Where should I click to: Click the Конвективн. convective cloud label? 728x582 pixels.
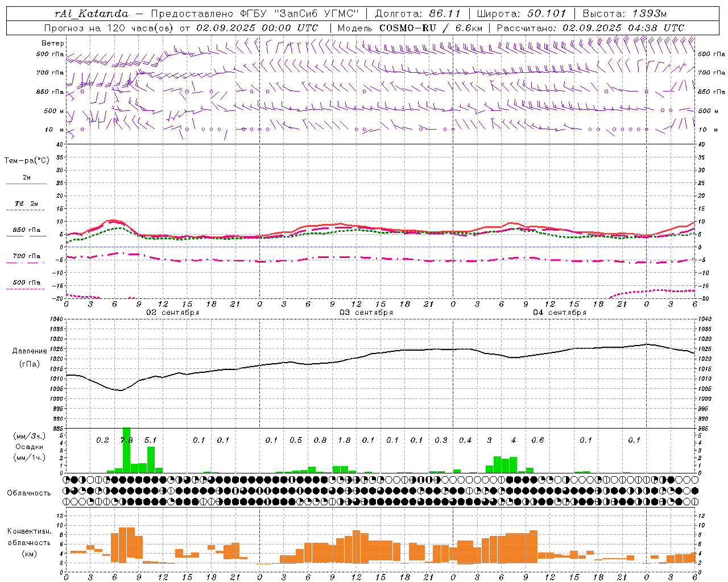[x=30, y=531]
